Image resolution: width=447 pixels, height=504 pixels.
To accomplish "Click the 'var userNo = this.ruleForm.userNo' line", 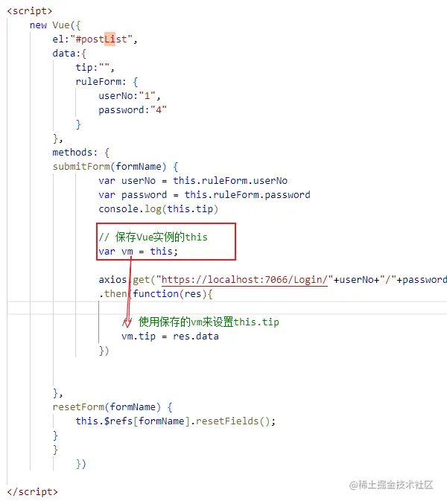I will [x=193, y=181].
